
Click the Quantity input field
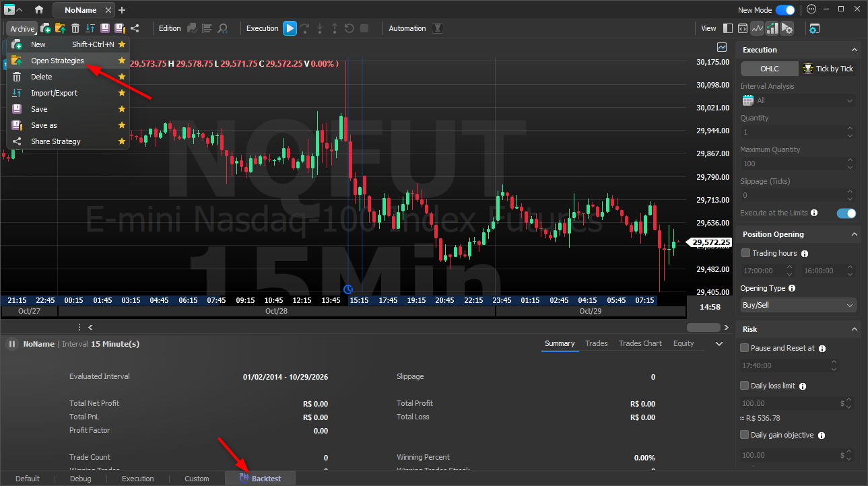pyautogui.click(x=798, y=132)
